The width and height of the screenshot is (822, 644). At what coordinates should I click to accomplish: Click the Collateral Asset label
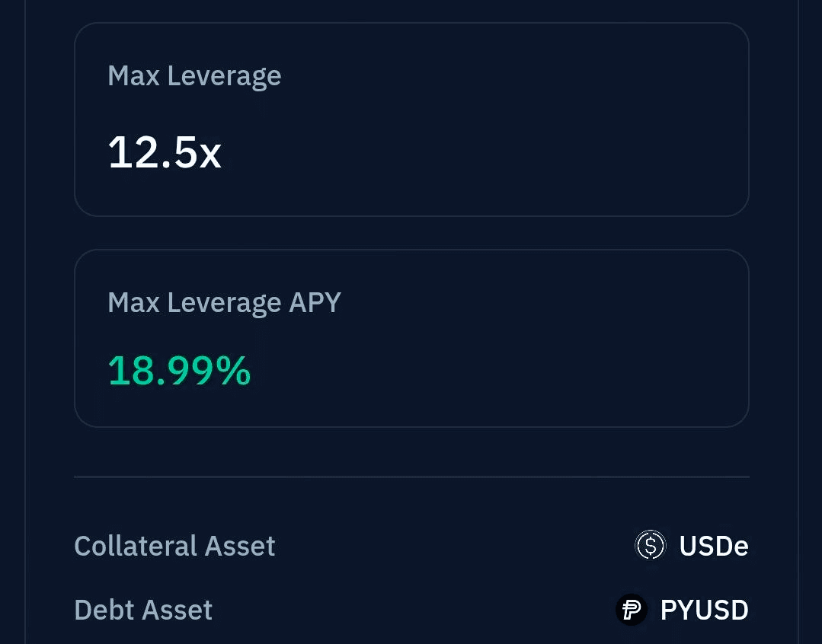point(174,546)
